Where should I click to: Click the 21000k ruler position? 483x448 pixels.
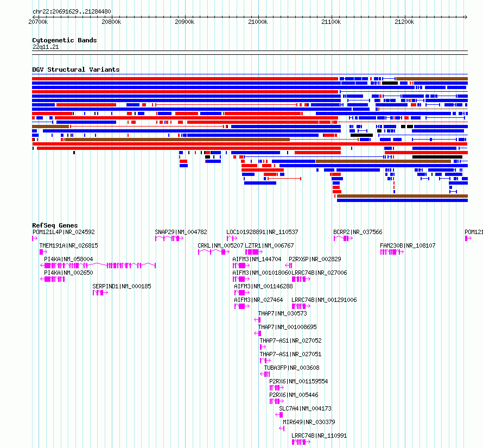(x=258, y=22)
